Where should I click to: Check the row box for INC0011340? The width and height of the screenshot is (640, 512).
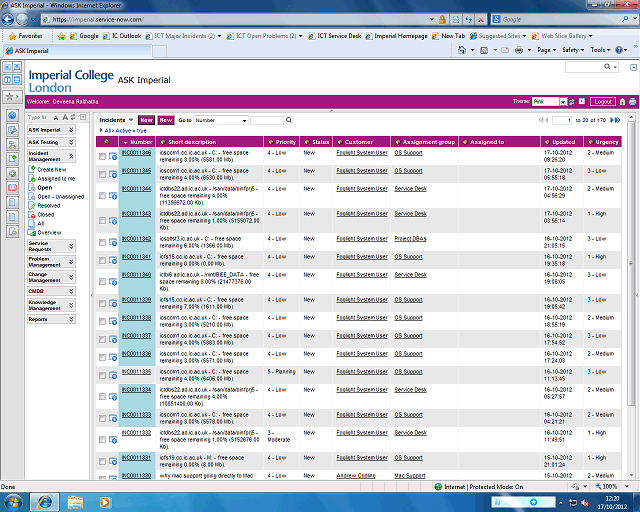[x=102, y=278]
